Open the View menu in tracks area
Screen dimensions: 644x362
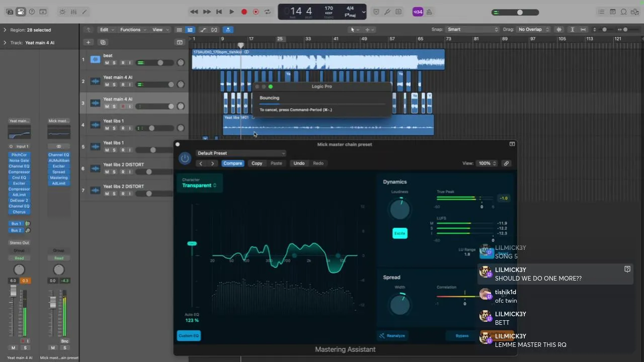(x=160, y=30)
